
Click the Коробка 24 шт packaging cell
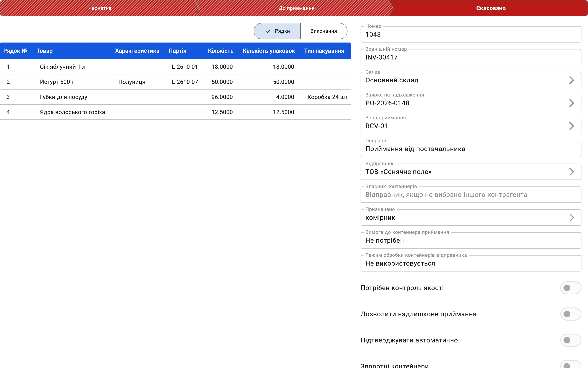(x=327, y=97)
